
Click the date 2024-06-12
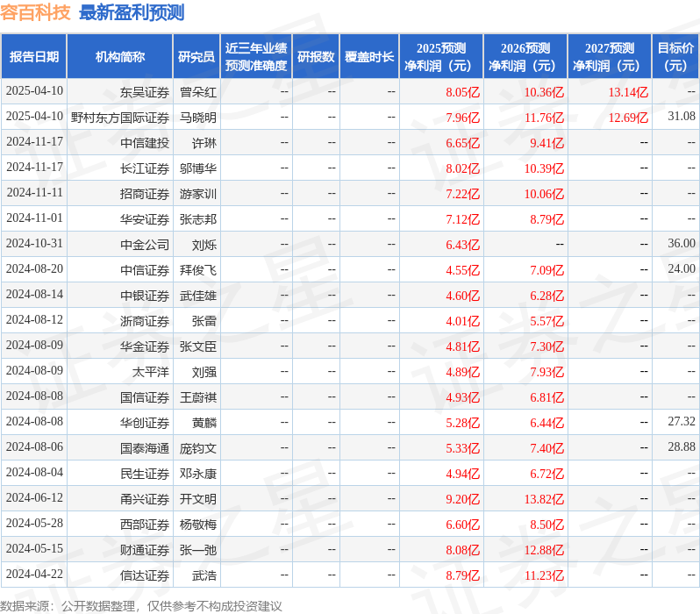coord(34,498)
